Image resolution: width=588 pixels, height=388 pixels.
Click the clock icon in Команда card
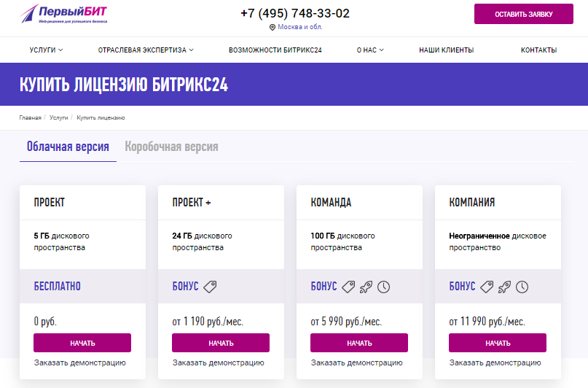(x=383, y=287)
